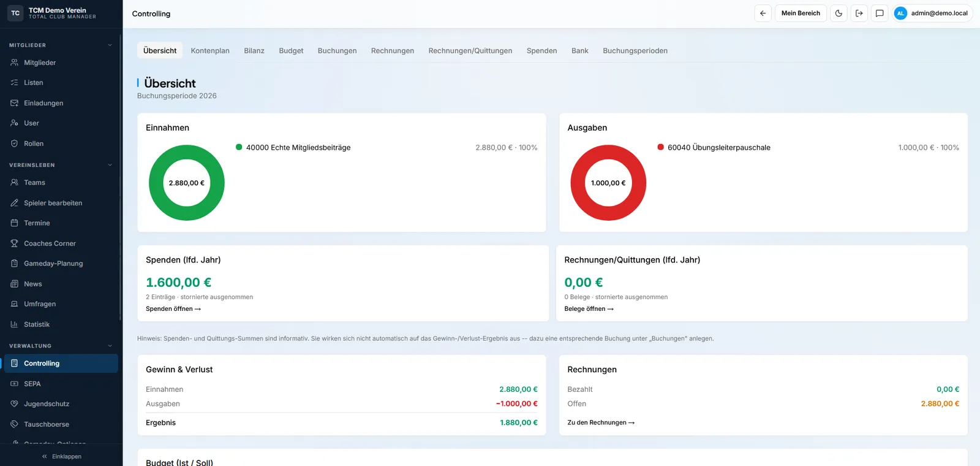This screenshot has width=980, height=466.
Task: Click green legend dot for Echte Mitgliedsbeiträge
Action: [239, 147]
